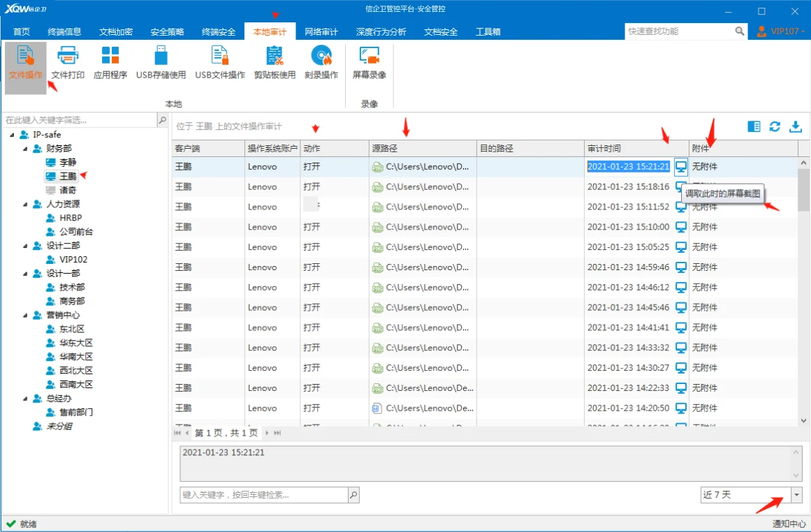The height and width of the screenshot is (532, 811).
Task: Export the audit list with download icon
Action: pyautogui.click(x=796, y=126)
